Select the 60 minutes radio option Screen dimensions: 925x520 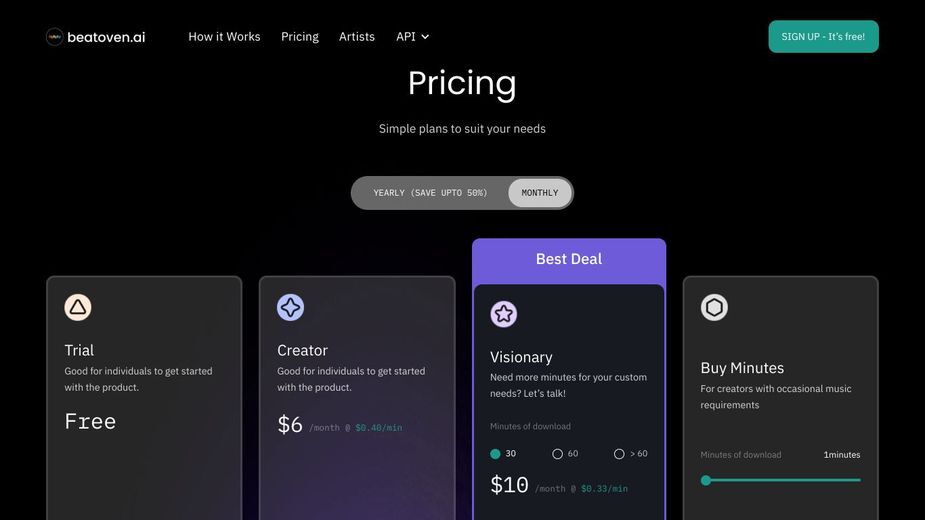pyautogui.click(x=557, y=454)
